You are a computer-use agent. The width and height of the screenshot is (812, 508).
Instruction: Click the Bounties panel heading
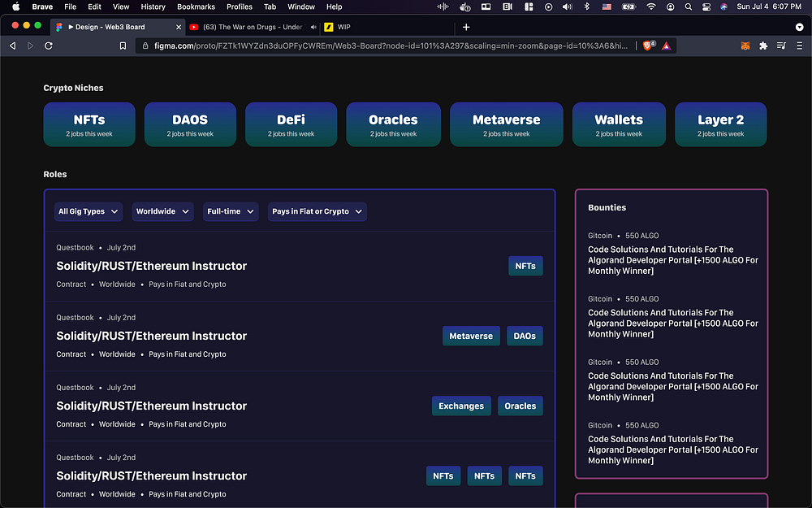coord(607,207)
